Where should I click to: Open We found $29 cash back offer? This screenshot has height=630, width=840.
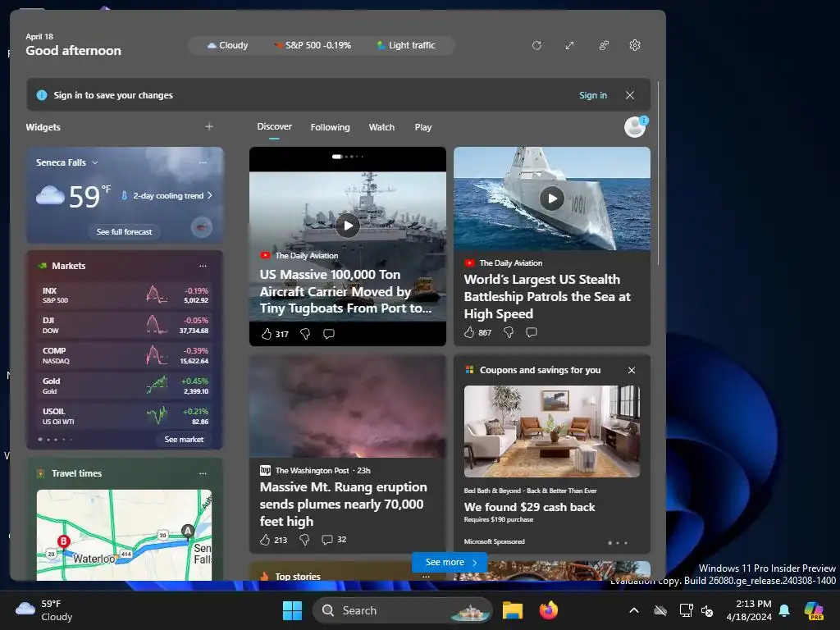[x=529, y=507]
